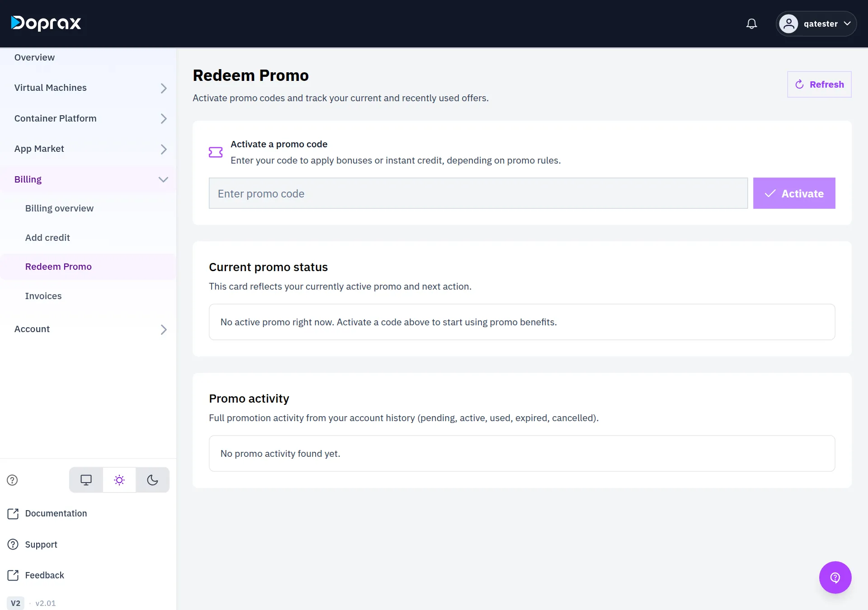The width and height of the screenshot is (868, 610).
Task: Click the help question mark icon above Documentation
Action: (x=12, y=480)
